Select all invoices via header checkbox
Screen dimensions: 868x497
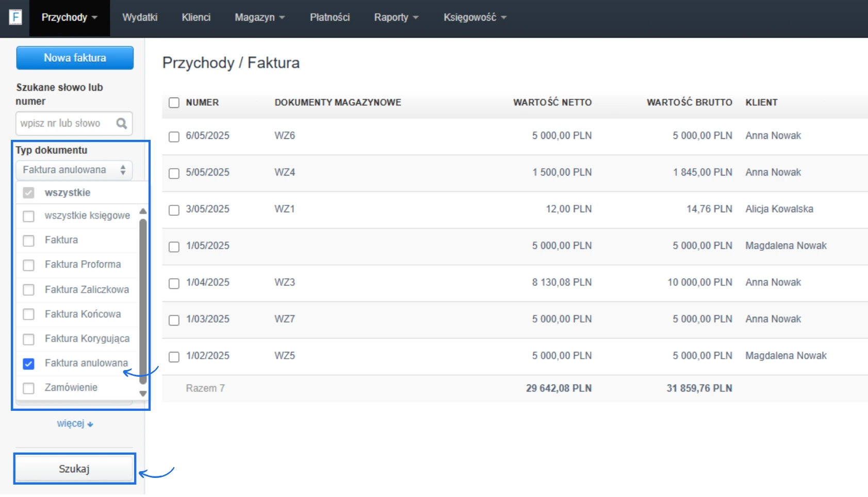click(174, 103)
